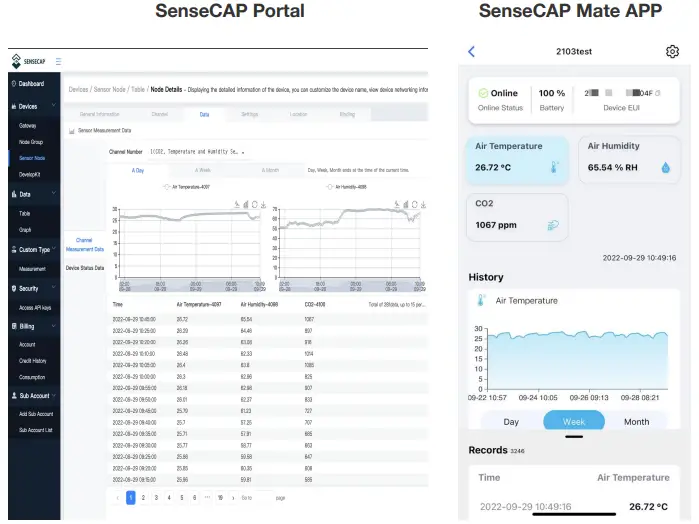Image resolution: width=699 pixels, height=524 pixels.
Task: Select the A Day range tab
Action: [138, 170]
